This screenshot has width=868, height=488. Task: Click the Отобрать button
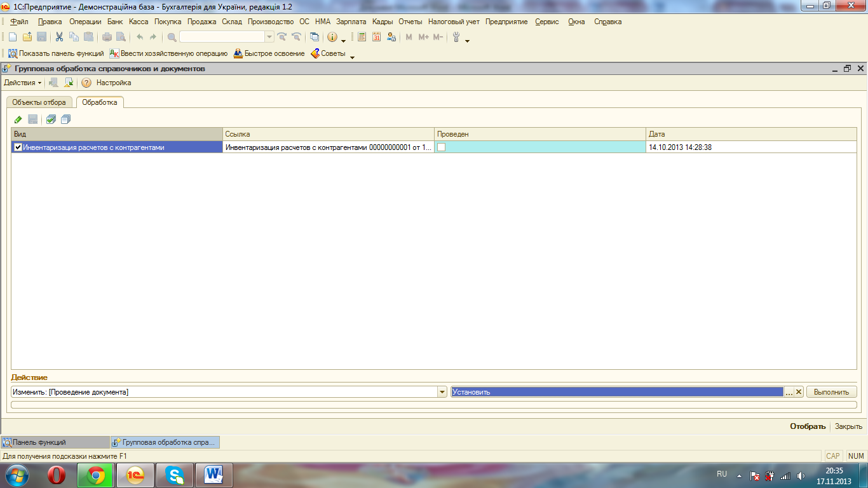point(808,426)
